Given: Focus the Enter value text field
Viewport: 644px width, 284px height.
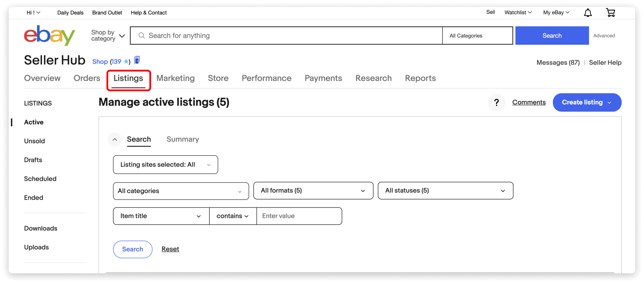Looking at the screenshot, I should [299, 216].
